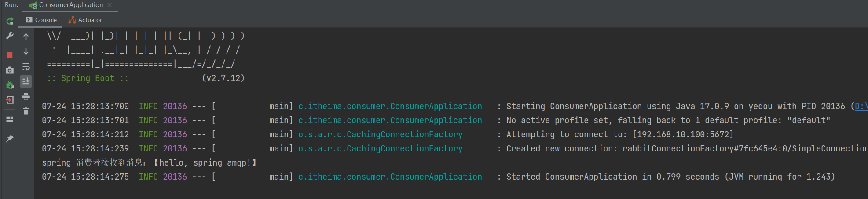The image size is (868, 199).
Task: Click CachingConnectionFactory logger on 15:28:14:212 line
Action: (381, 134)
